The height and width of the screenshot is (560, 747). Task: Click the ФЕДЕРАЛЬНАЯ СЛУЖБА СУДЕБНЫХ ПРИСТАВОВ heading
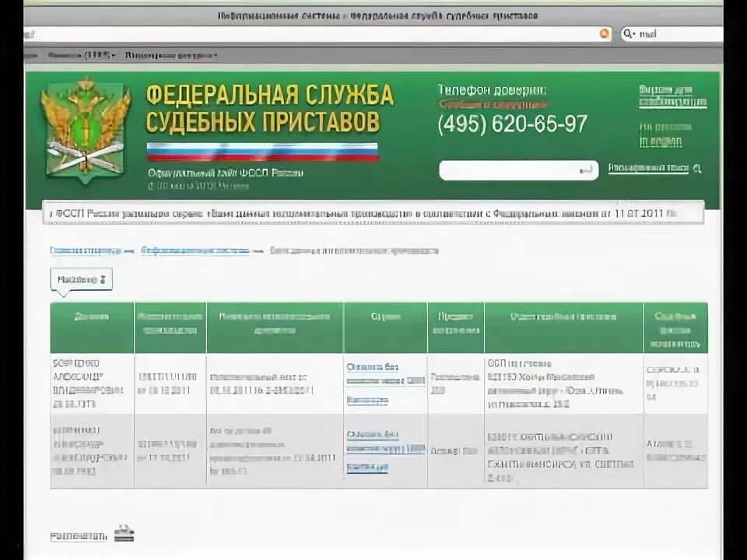pyautogui.click(x=270, y=108)
